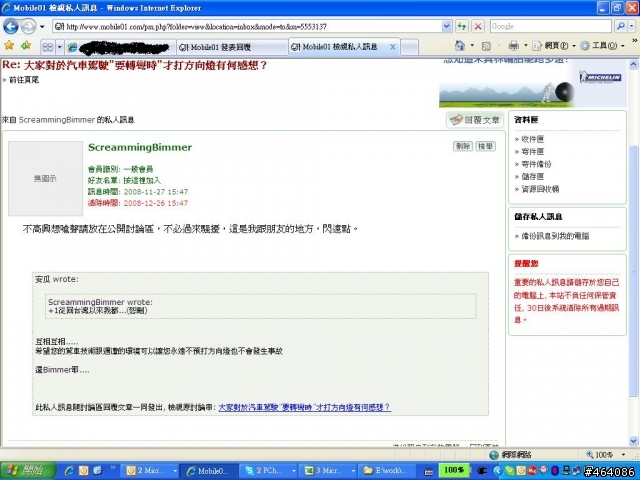Click the RSS feeds icon
This screenshot has width=640, height=480.
pos(486,46)
